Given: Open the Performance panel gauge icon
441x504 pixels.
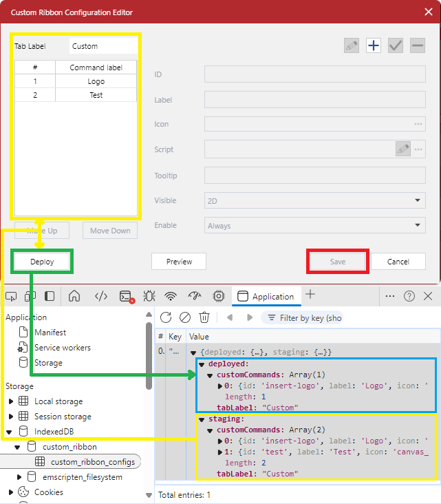Looking at the screenshot, I should coord(195,296).
